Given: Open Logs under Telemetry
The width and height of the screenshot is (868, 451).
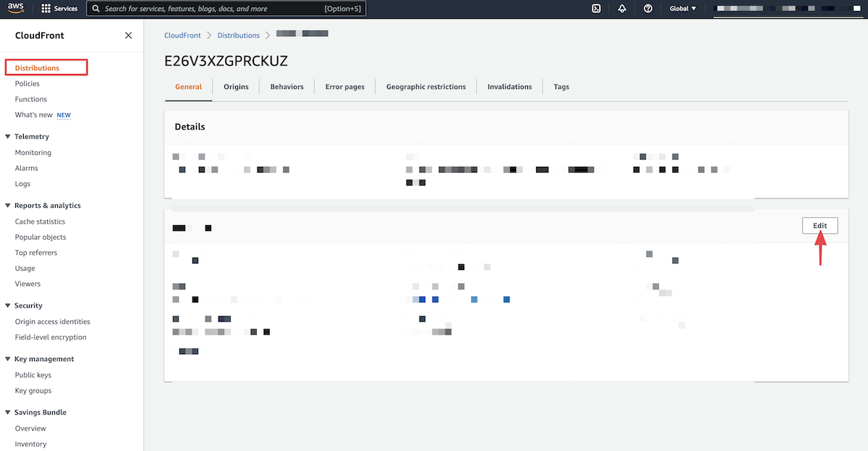Looking at the screenshot, I should coord(22,184).
